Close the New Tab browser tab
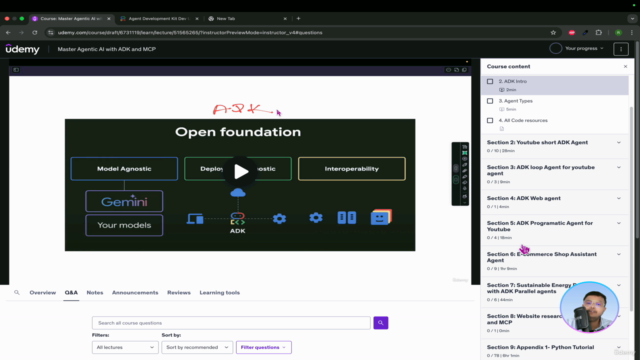 click(x=285, y=19)
